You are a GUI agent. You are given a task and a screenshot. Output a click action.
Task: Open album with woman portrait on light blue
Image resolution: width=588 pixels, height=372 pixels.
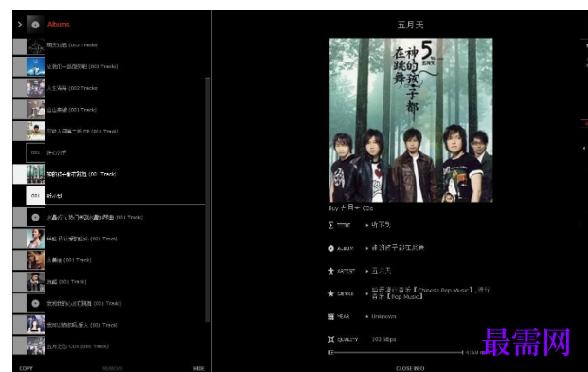(x=36, y=239)
